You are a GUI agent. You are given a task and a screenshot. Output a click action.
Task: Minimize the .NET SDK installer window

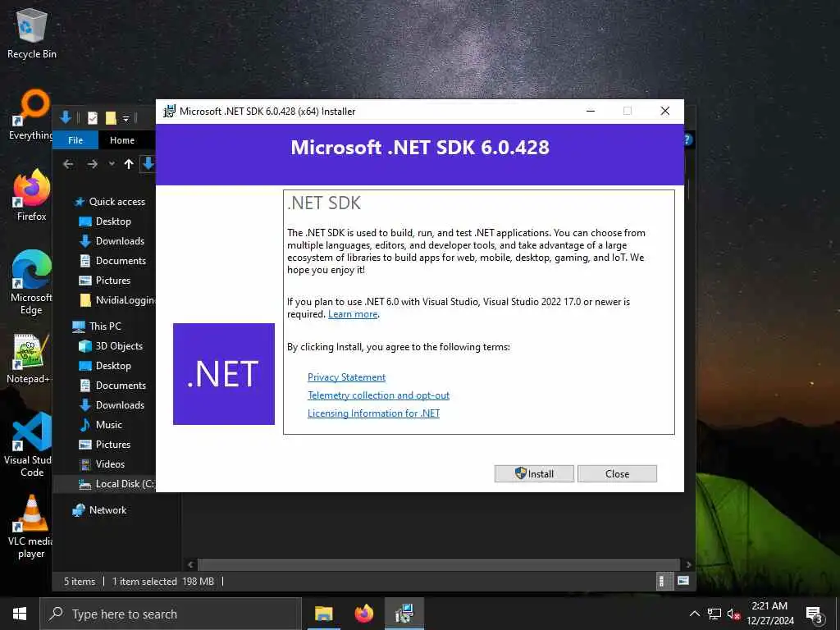[x=591, y=111]
